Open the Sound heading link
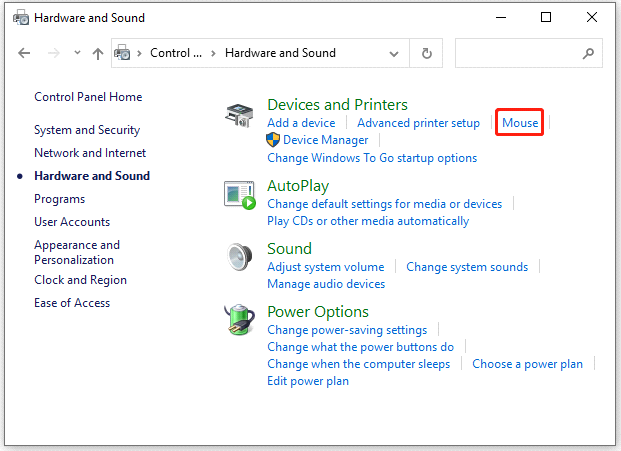The height and width of the screenshot is (451, 621). (x=290, y=249)
